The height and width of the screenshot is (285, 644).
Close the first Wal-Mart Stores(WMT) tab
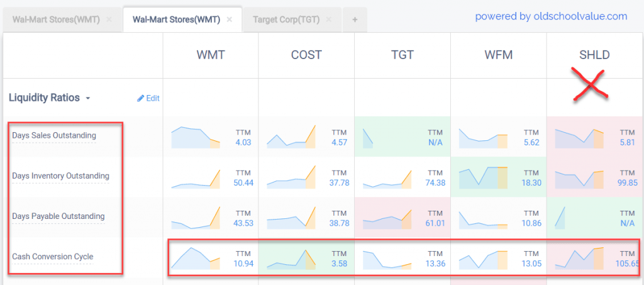pyautogui.click(x=109, y=20)
